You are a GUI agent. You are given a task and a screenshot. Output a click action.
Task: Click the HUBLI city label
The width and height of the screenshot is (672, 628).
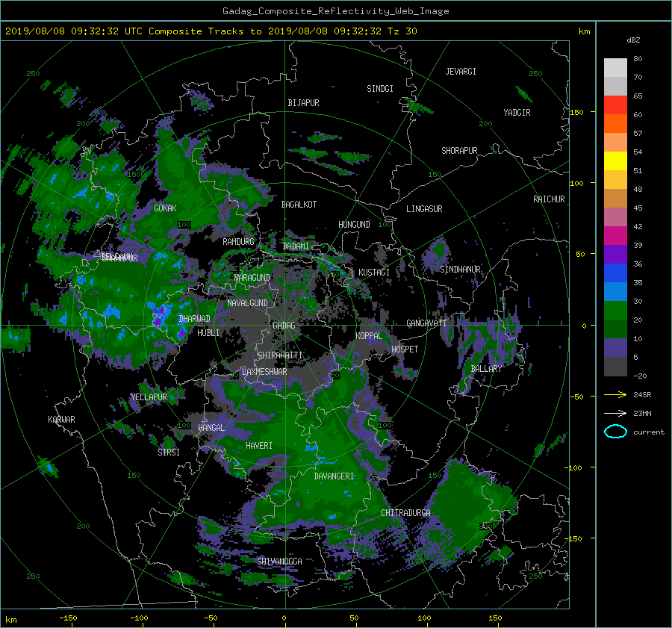pos(208,332)
